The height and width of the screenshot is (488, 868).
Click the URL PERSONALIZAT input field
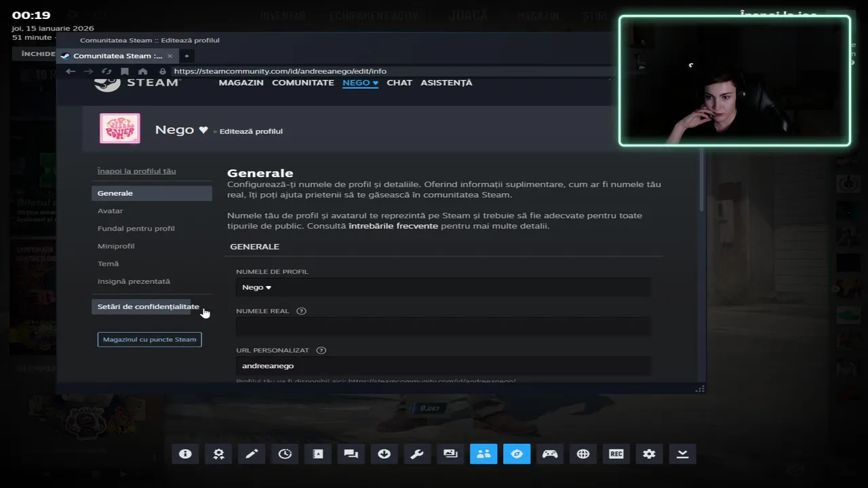(443, 366)
